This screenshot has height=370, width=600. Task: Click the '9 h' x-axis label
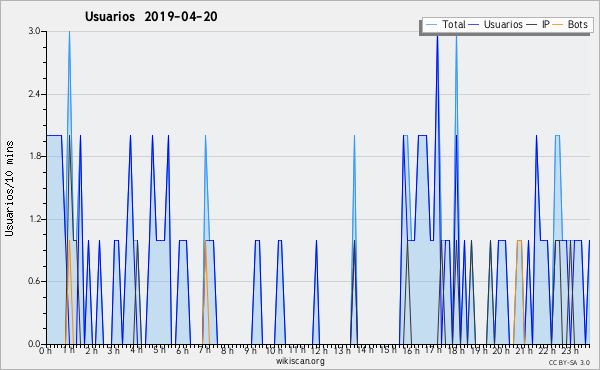click(250, 350)
